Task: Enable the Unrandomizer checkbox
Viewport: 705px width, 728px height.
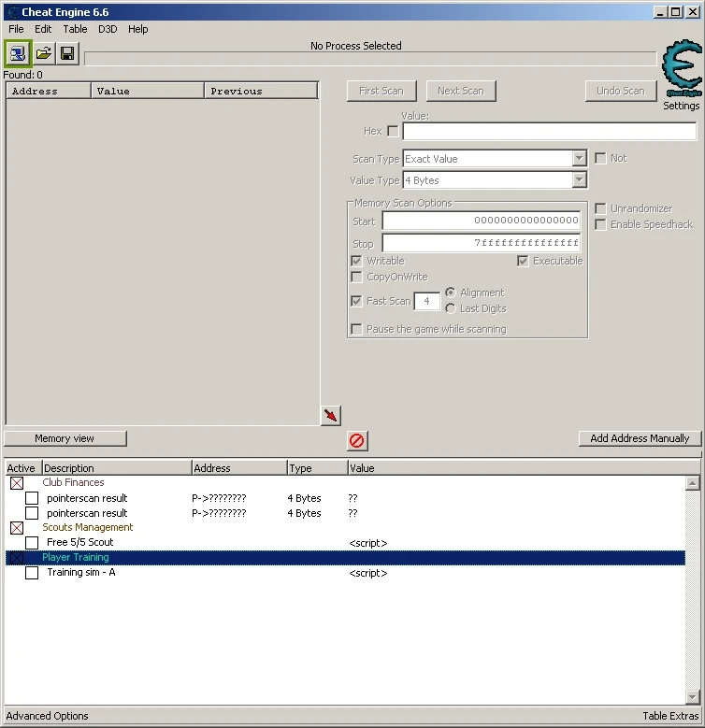Action: (600, 208)
